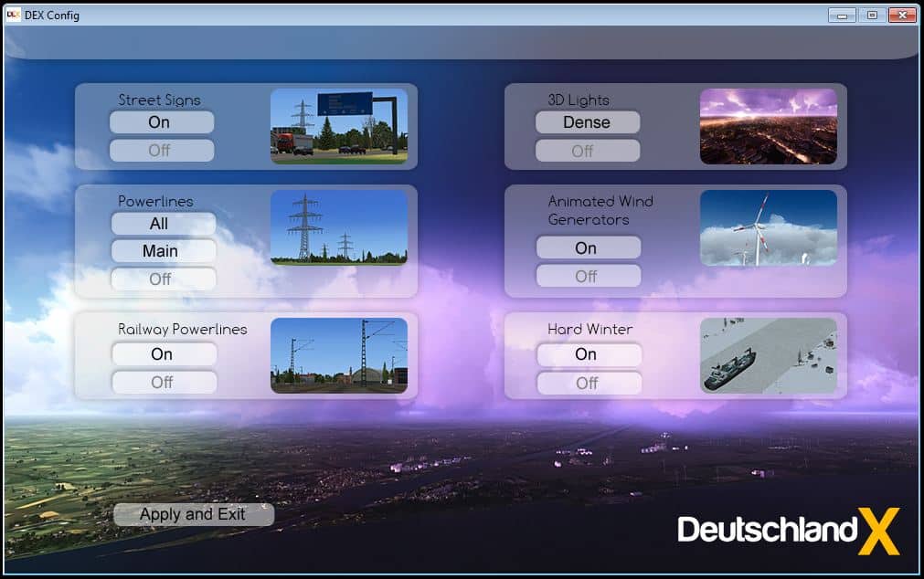The image size is (924, 579).
Task: Click the Apply and Exit button
Action: pyautogui.click(x=193, y=514)
